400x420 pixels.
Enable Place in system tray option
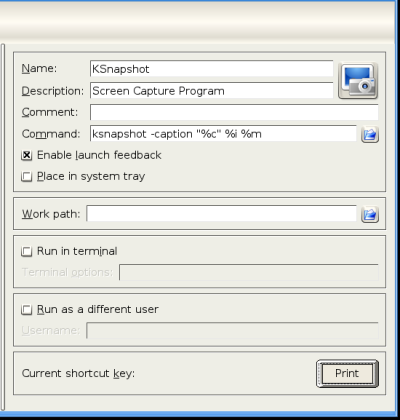click(27, 176)
